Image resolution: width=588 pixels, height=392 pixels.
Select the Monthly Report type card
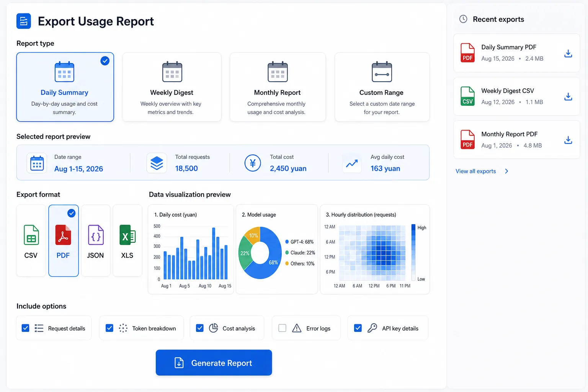[x=278, y=87]
